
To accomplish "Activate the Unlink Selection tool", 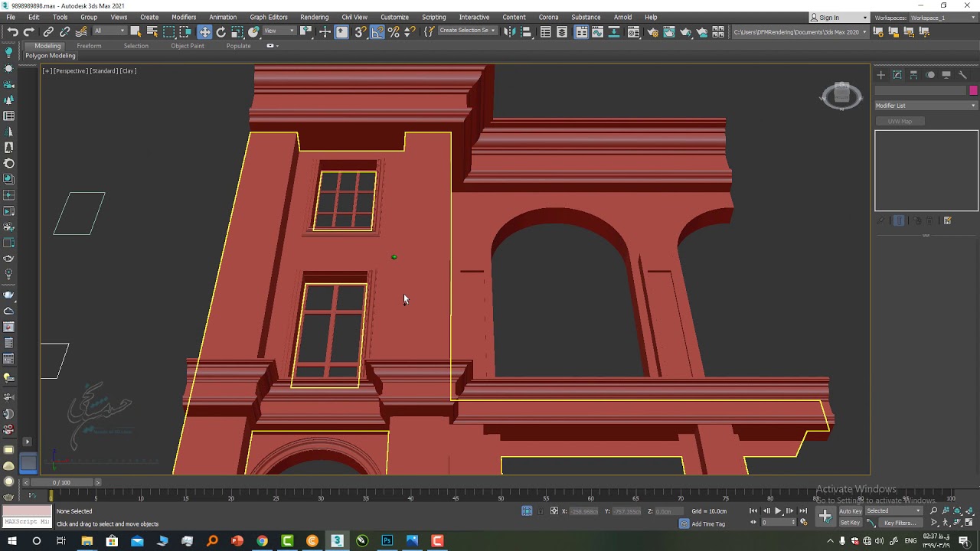I will pos(65,31).
